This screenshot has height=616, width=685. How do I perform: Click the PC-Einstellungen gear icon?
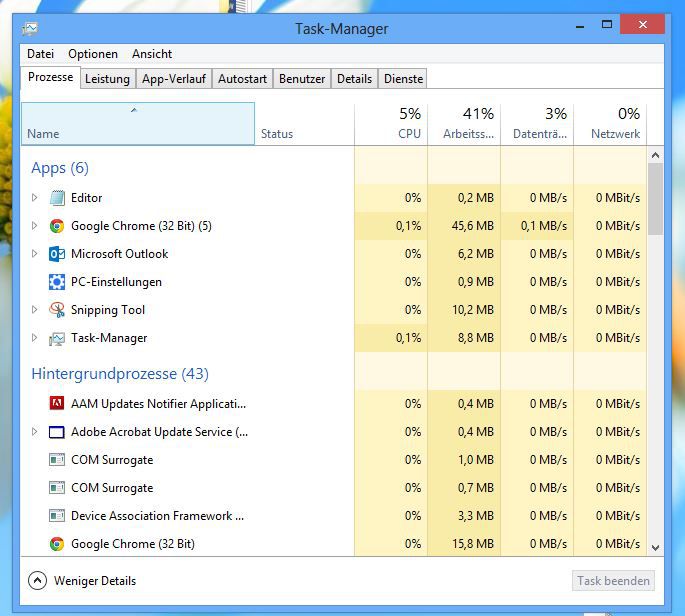coord(57,282)
